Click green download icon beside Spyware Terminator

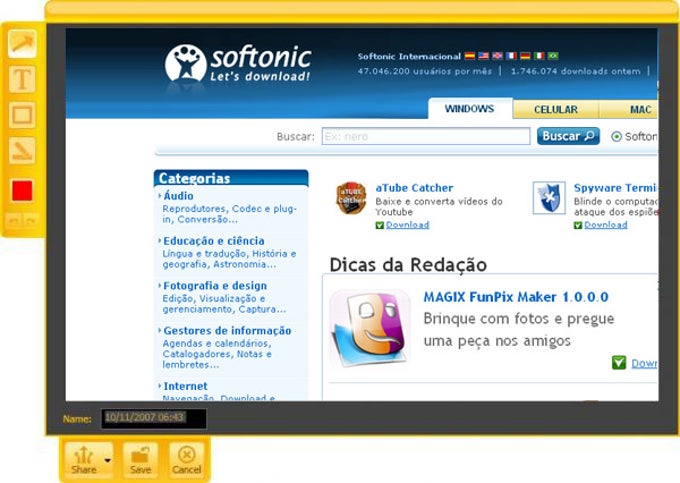[x=578, y=225]
